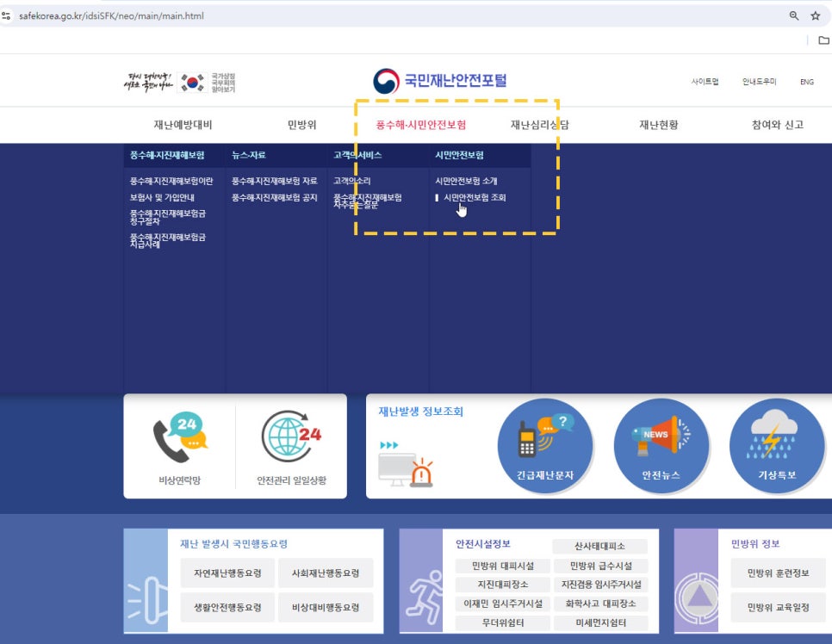This screenshot has height=644, width=832.
Task: Switch language with the ENG link
Action: [x=806, y=82]
